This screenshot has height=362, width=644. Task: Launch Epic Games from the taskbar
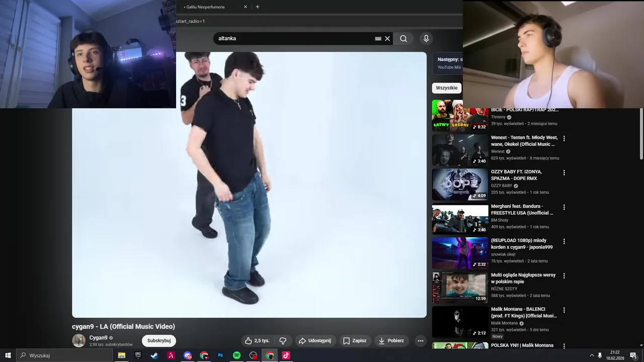(138, 355)
